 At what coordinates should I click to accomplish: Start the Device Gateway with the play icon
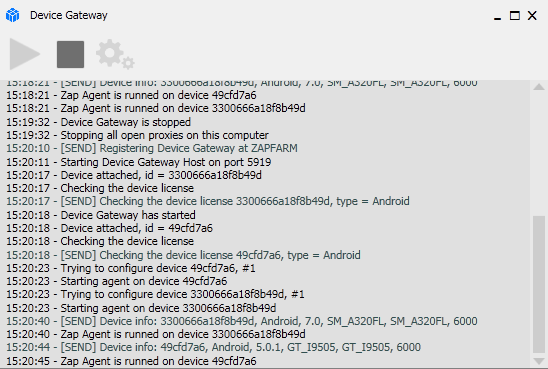click(24, 54)
